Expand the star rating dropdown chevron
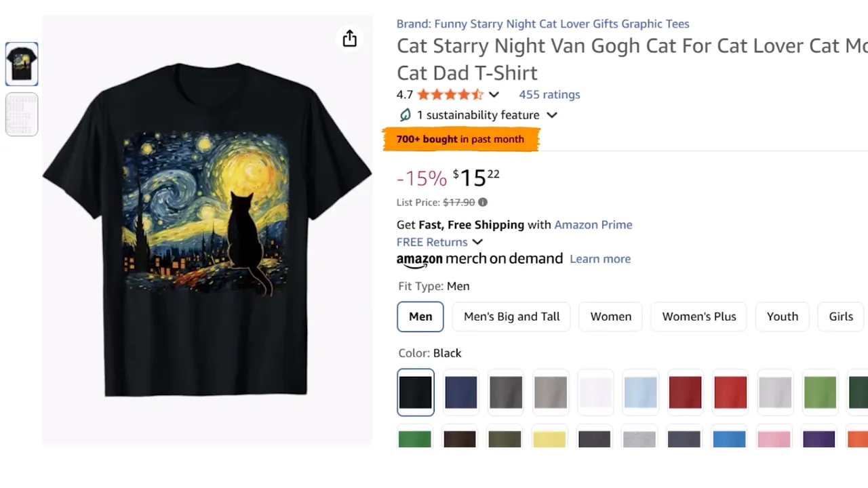 (x=494, y=95)
